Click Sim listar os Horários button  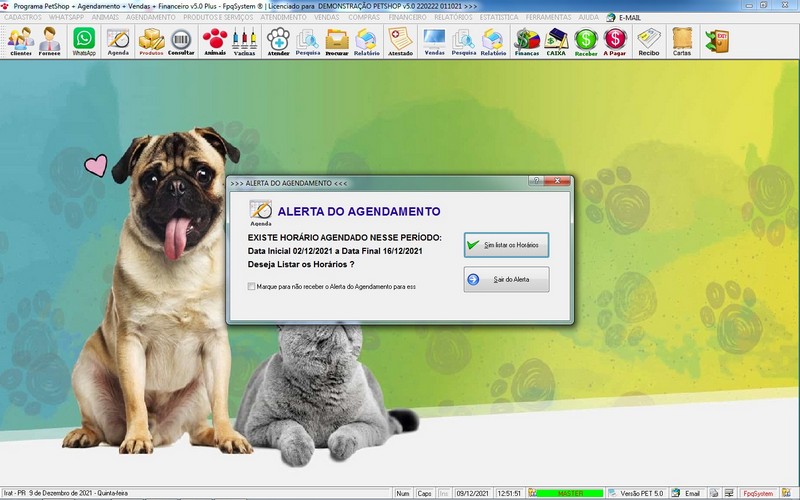click(507, 245)
